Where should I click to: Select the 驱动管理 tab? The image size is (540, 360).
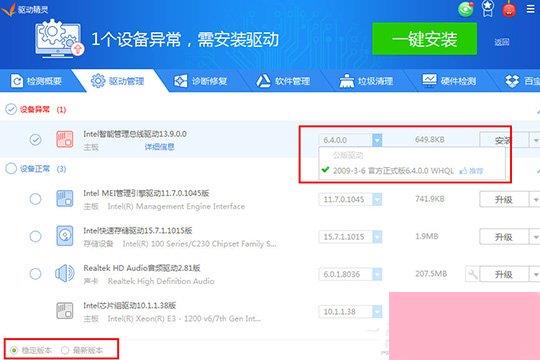[117, 81]
